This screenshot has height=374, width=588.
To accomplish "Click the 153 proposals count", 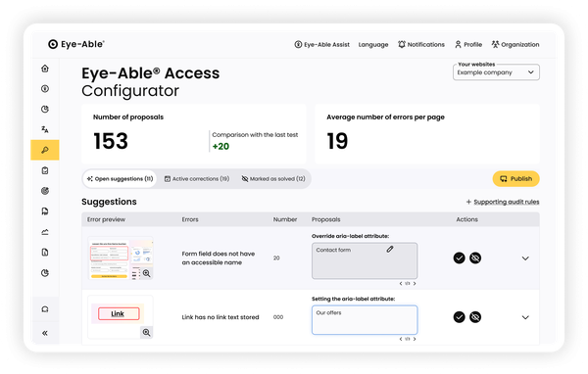I will (111, 141).
